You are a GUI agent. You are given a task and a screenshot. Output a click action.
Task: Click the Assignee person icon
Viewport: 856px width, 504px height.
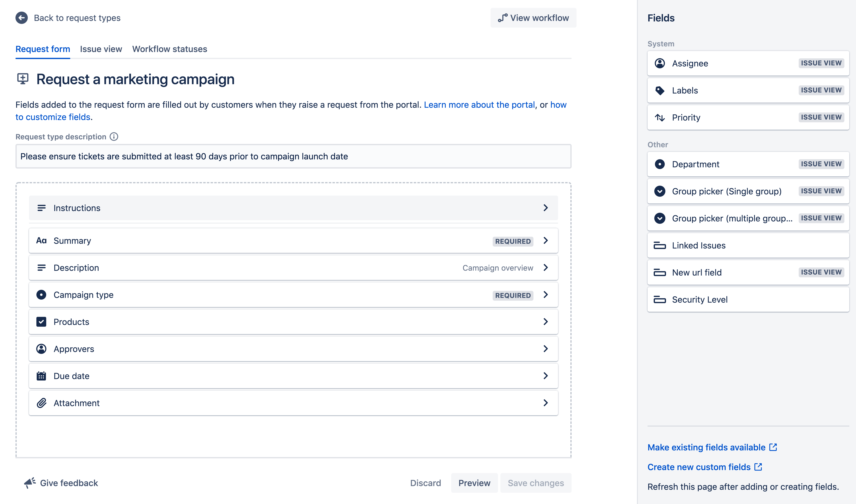(660, 63)
